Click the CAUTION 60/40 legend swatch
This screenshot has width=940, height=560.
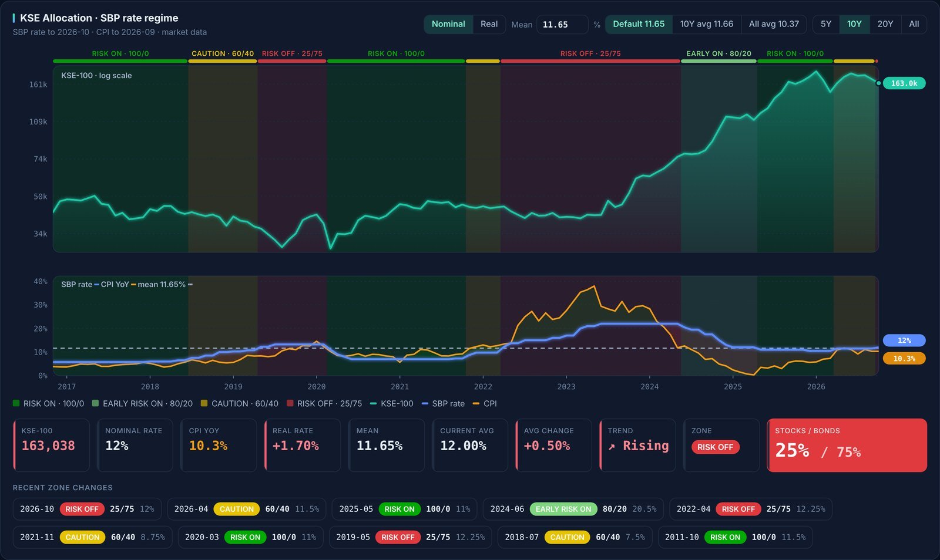click(x=204, y=403)
